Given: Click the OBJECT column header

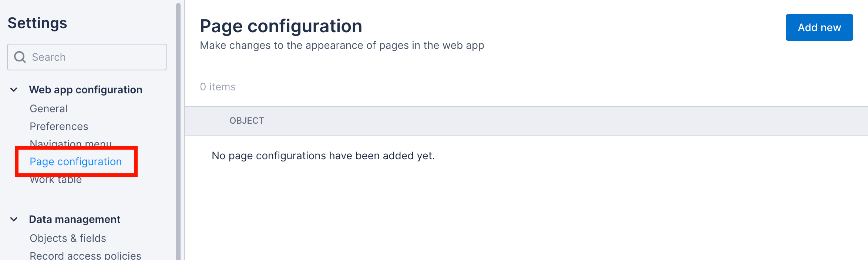Looking at the screenshot, I should pyautogui.click(x=247, y=120).
